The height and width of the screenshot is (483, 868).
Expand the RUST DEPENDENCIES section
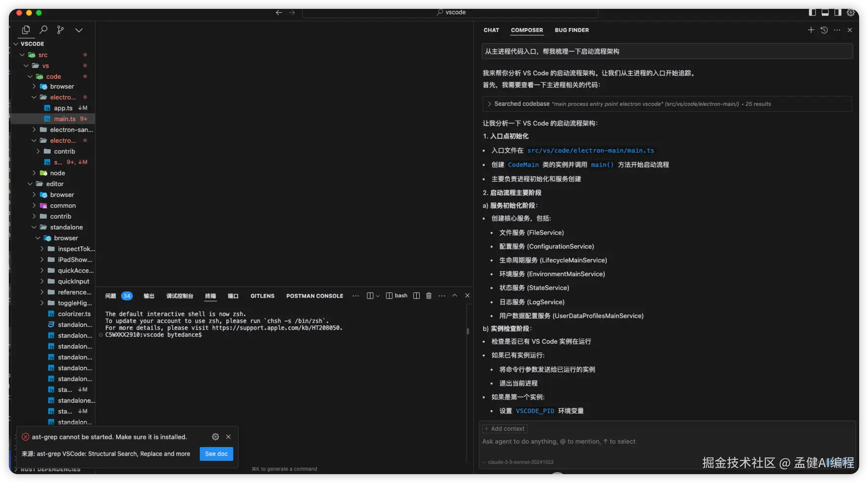51,470
